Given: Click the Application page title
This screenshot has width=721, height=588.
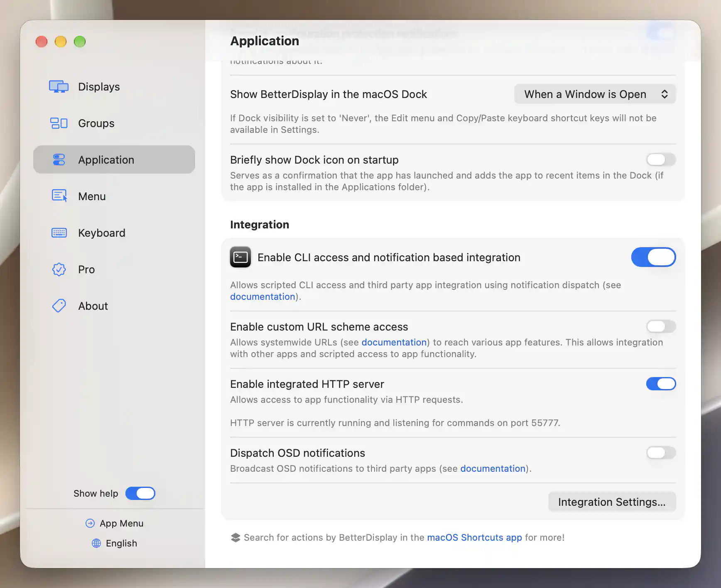Looking at the screenshot, I should [265, 41].
